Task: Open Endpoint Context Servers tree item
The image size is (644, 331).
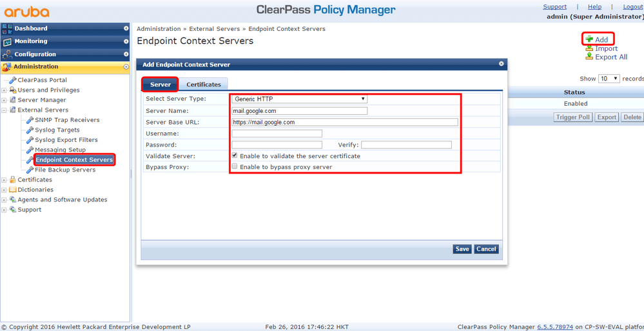Action: click(x=74, y=159)
